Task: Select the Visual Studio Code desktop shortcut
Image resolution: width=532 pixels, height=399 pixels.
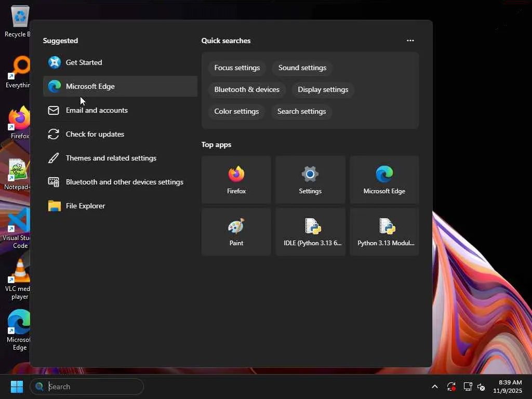Action: click(16, 229)
